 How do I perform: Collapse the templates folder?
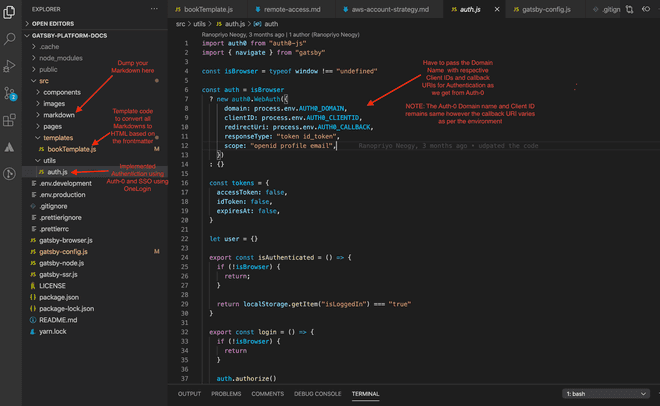(58, 138)
